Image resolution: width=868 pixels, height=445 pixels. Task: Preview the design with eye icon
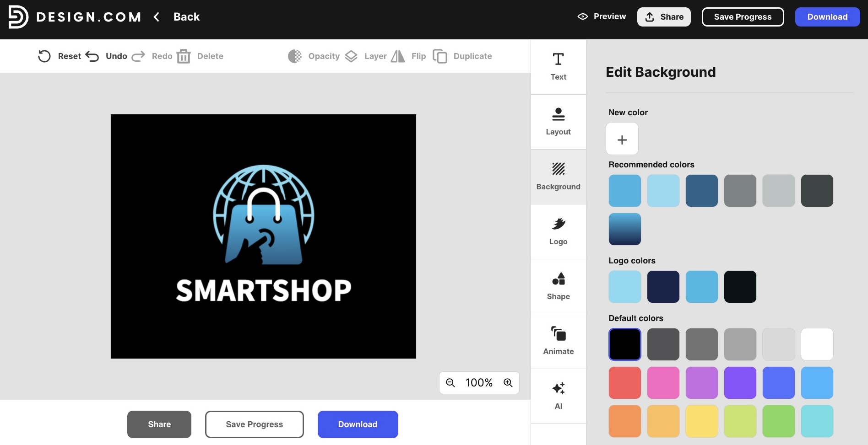(x=583, y=16)
